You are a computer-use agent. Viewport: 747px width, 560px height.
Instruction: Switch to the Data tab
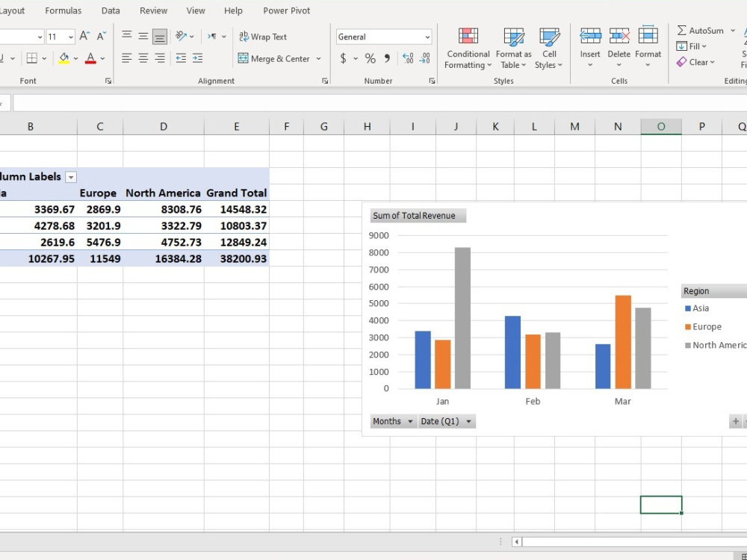coord(111,10)
